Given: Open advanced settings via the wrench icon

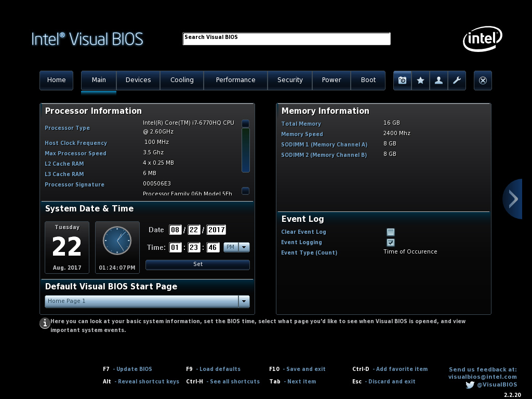Looking at the screenshot, I should (457, 80).
